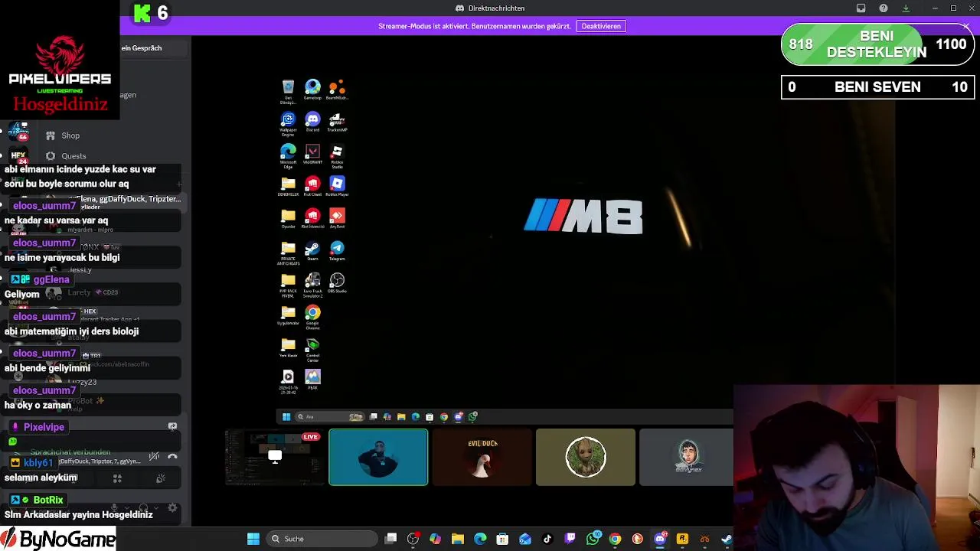Viewport: 980px width, 551px height.
Task: Launch Gameloop from the shared desktop
Action: 312,90
